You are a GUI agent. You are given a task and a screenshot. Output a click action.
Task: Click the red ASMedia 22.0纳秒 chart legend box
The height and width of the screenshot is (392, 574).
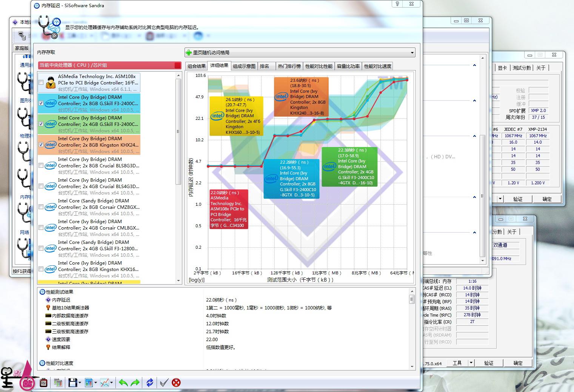(229, 209)
